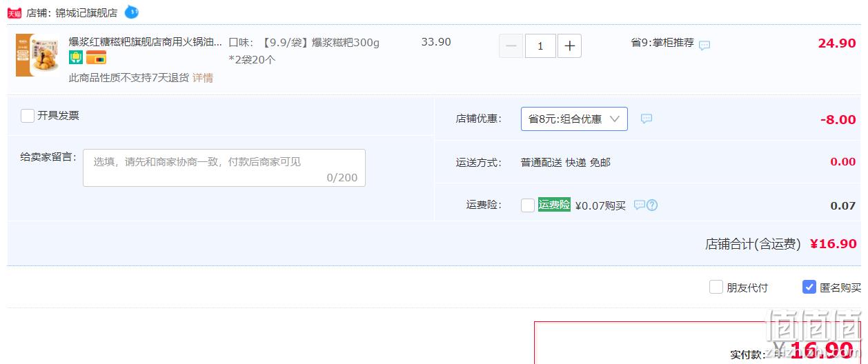868x364 pixels.
Task: Click the orange card badge under product title
Action: pyautogui.click(x=96, y=58)
